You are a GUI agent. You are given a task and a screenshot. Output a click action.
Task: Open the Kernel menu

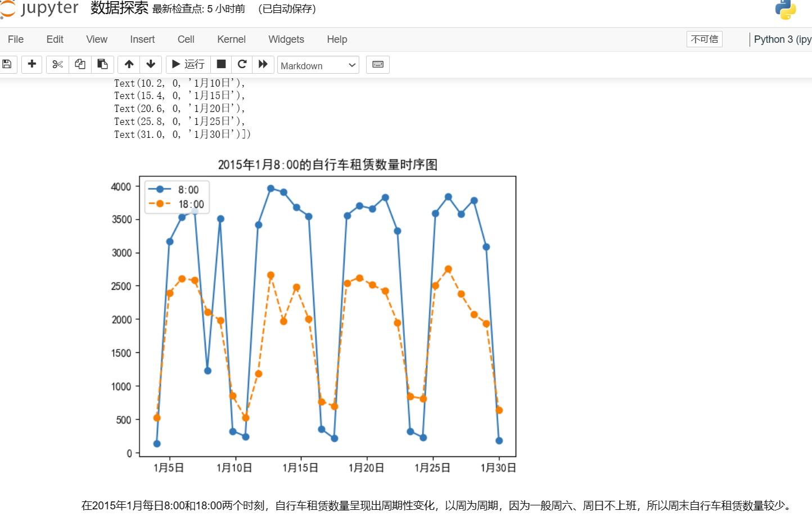click(232, 39)
